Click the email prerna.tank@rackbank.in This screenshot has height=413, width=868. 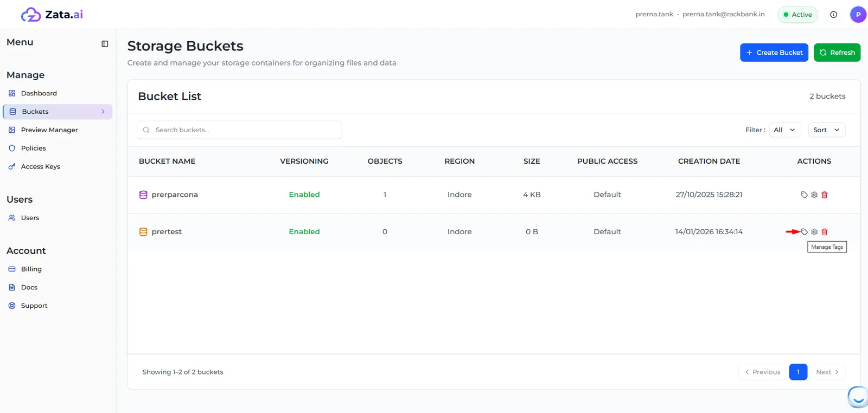724,15
